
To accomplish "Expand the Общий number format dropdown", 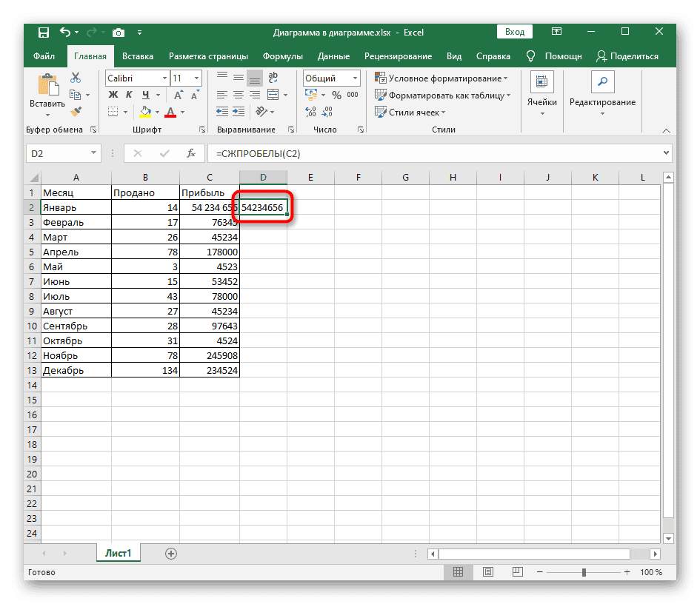I will [356, 78].
